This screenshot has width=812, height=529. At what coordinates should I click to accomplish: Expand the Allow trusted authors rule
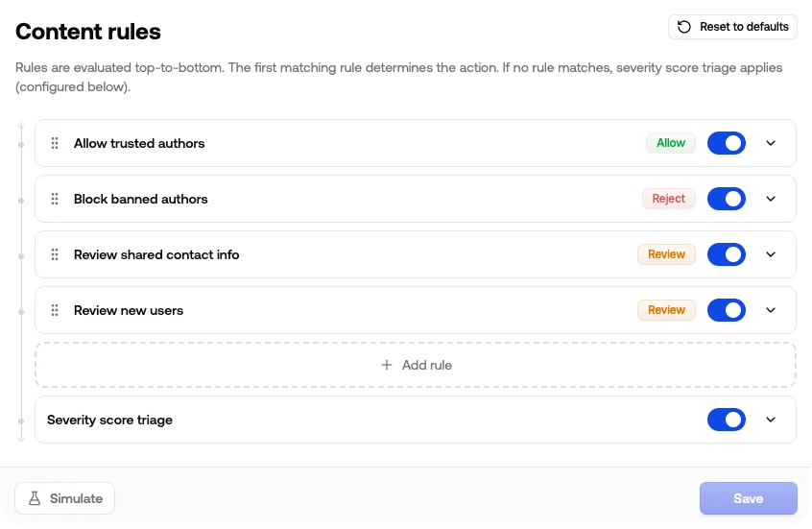tap(771, 143)
